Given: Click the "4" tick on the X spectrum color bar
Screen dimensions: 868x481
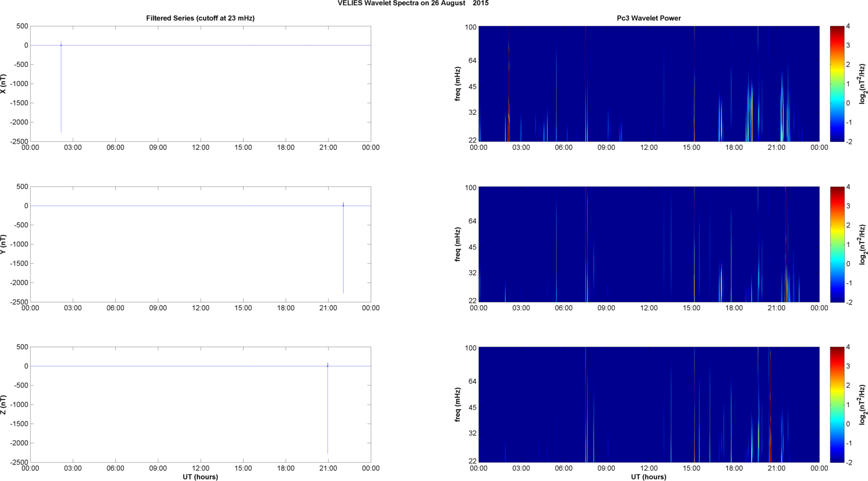Looking at the screenshot, I should [848, 27].
